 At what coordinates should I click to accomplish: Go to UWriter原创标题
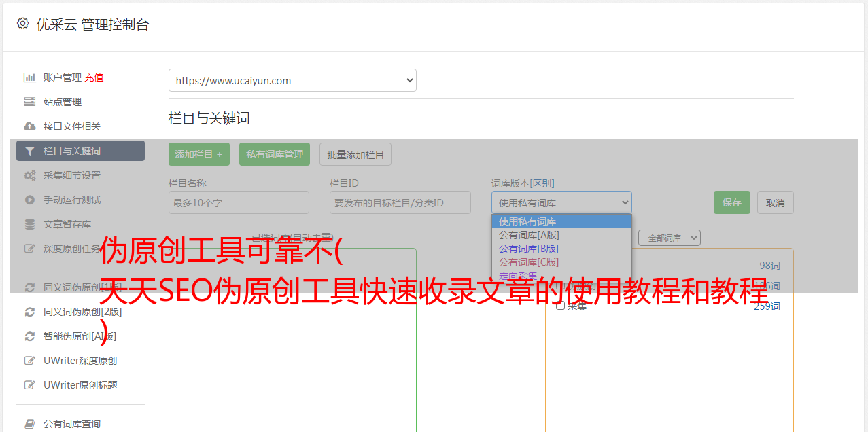80,385
